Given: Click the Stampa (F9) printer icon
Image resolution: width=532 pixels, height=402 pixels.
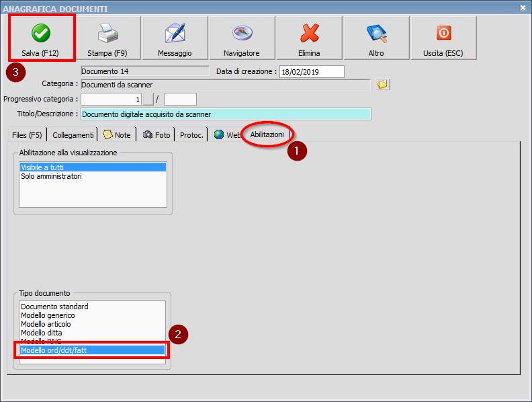Looking at the screenshot, I should coord(107,33).
